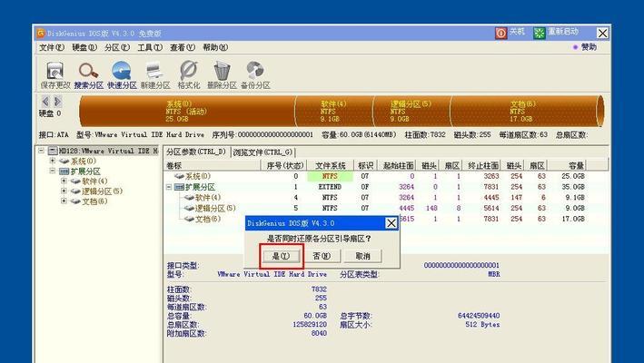Select the 逻辑分区(5) row in partition table
The height and width of the screenshot is (363, 644).
pyautogui.click(x=386, y=208)
